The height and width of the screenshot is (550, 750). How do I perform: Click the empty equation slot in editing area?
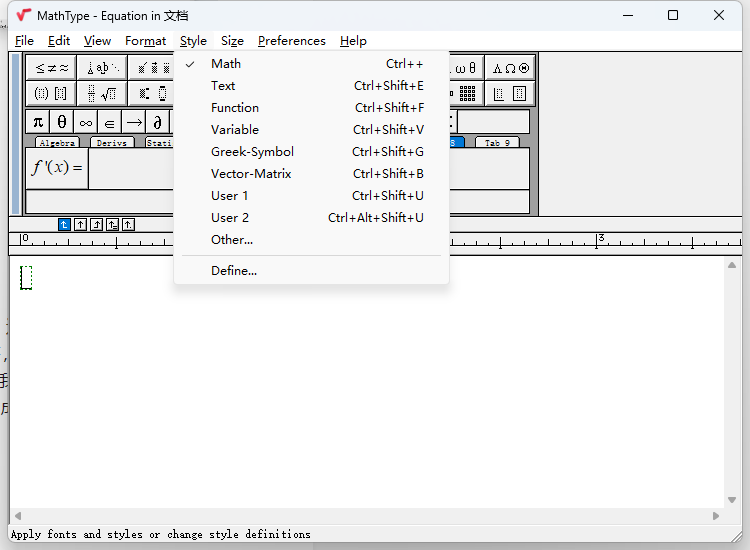26,278
